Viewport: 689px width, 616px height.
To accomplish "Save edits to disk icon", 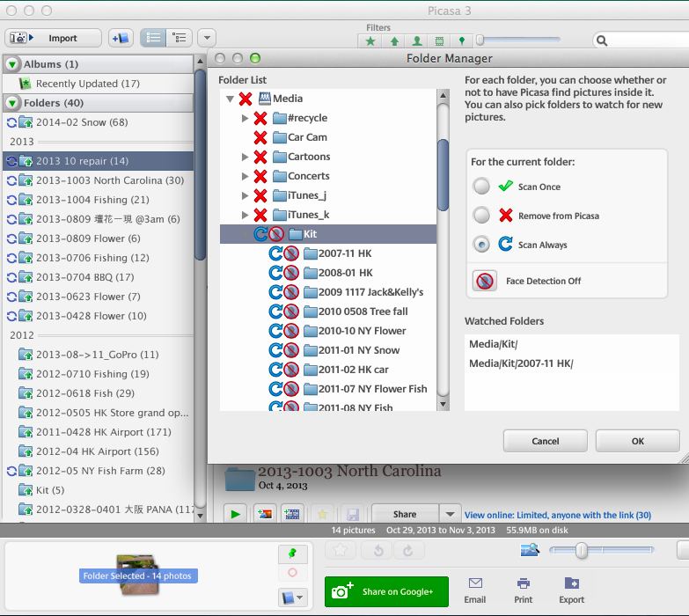I will (x=352, y=514).
